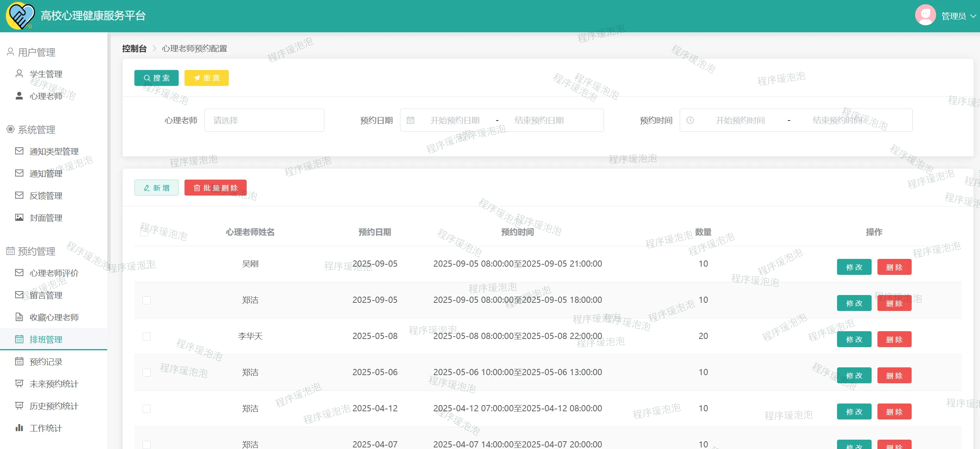Open the 心理老师 请选择 dropdown
Image resolution: width=980 pixels, height=449 pixels.
click(264, 121)
